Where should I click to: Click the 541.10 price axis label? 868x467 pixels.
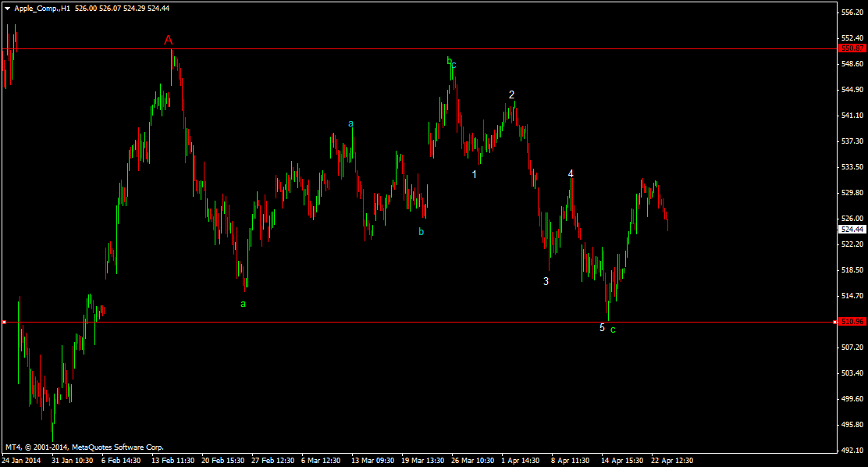[852, 116]
